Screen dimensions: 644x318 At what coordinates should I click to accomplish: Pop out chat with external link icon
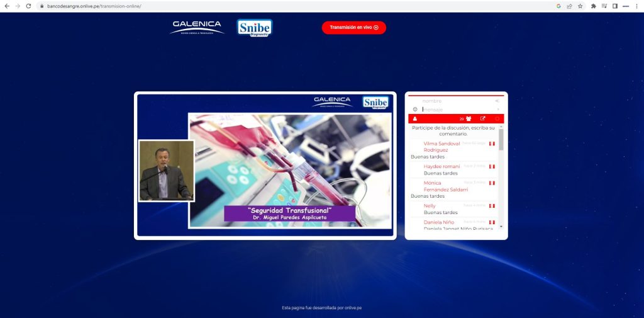483,119
